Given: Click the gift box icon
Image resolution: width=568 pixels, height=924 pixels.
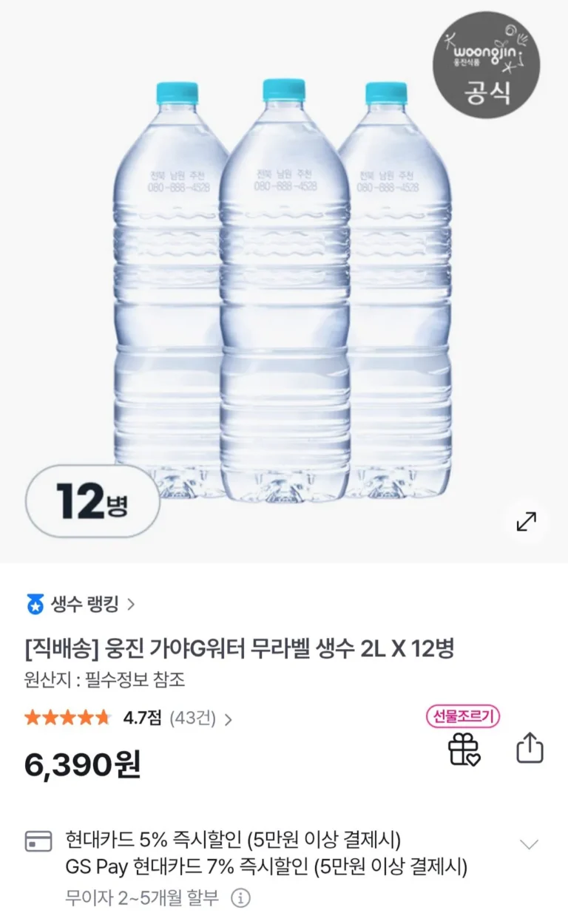Looking at the screenshot, I should [464, 751].
